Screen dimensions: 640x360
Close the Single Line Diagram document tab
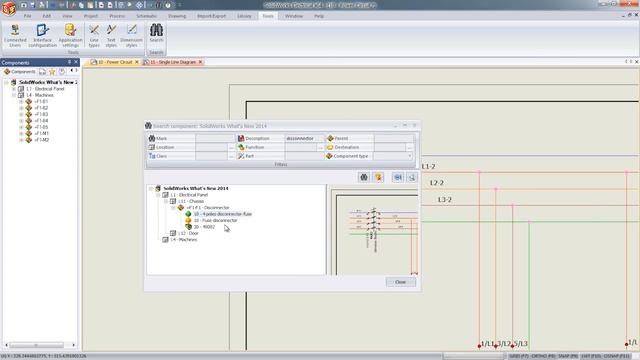coord(200,62)
